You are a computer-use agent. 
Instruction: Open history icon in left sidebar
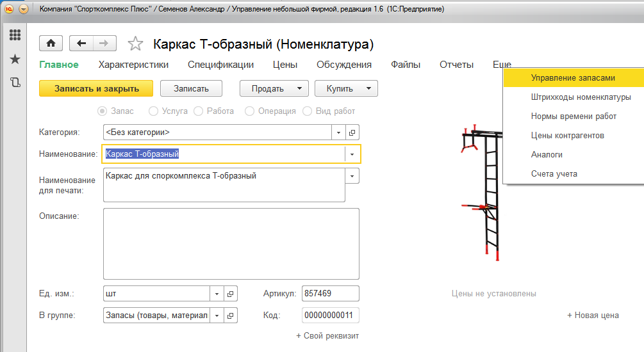coord(15,83)
